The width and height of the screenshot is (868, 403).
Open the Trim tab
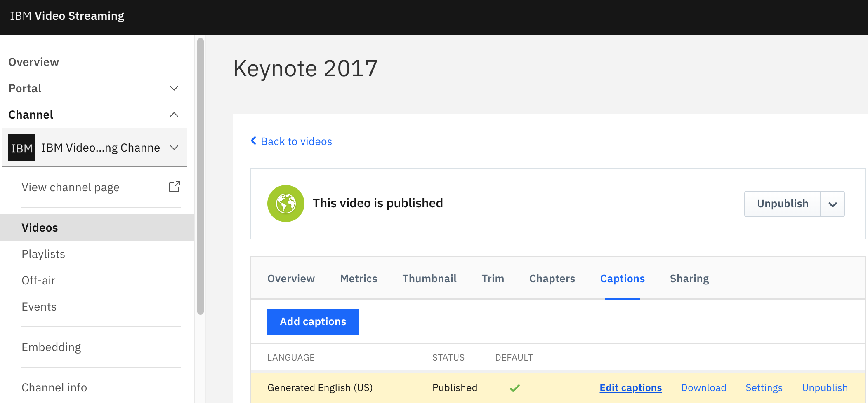pyautogui.click(x=493, y=279)
